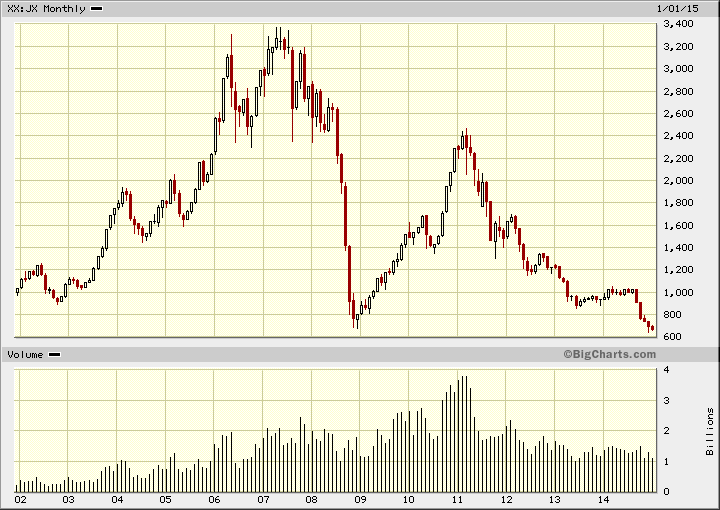Click year 08 on the time axis
Viewport: 720px width, 510px height.
311,499
